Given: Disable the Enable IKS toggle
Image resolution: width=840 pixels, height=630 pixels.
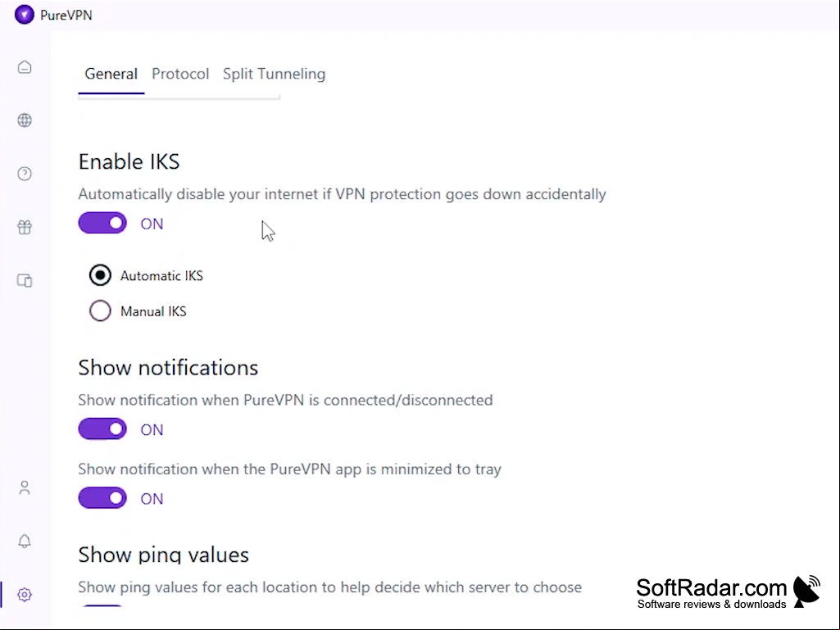Looking at the screenshot, I should click(102, 224).
